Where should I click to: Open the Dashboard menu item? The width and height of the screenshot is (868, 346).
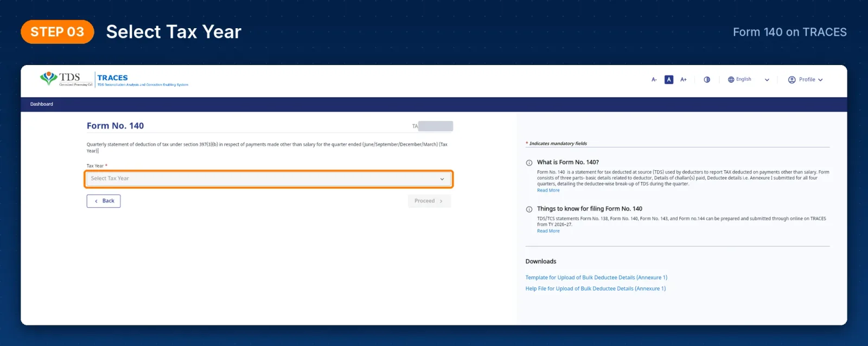(42, 104)
